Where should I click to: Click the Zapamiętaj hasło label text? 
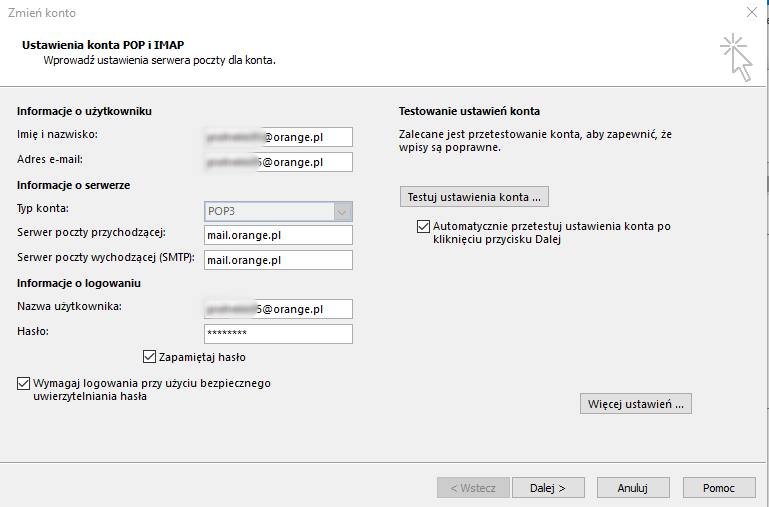(x=202, y=357)
